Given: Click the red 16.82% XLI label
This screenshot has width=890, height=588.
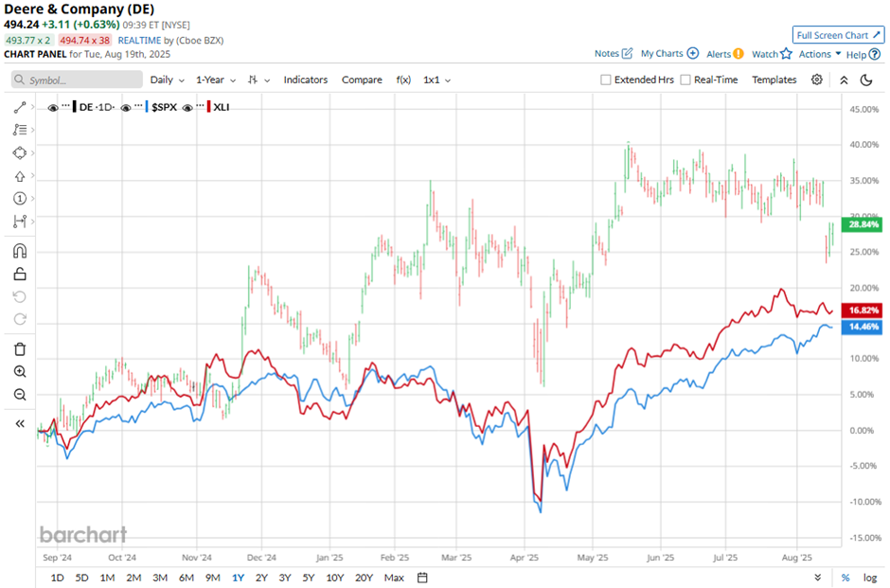Looking at the screenshot, I should pos(862,311).
